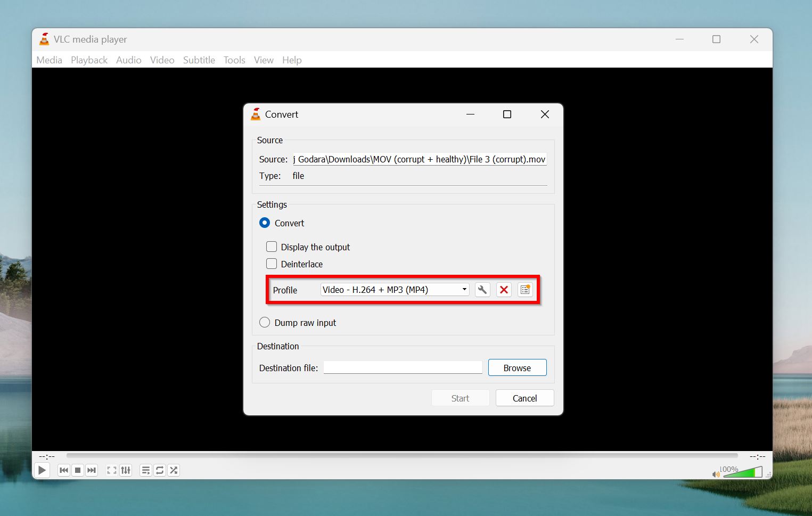
Task: Click VLC cone icon in Convert dialog
Action: [x=256, y=114]
